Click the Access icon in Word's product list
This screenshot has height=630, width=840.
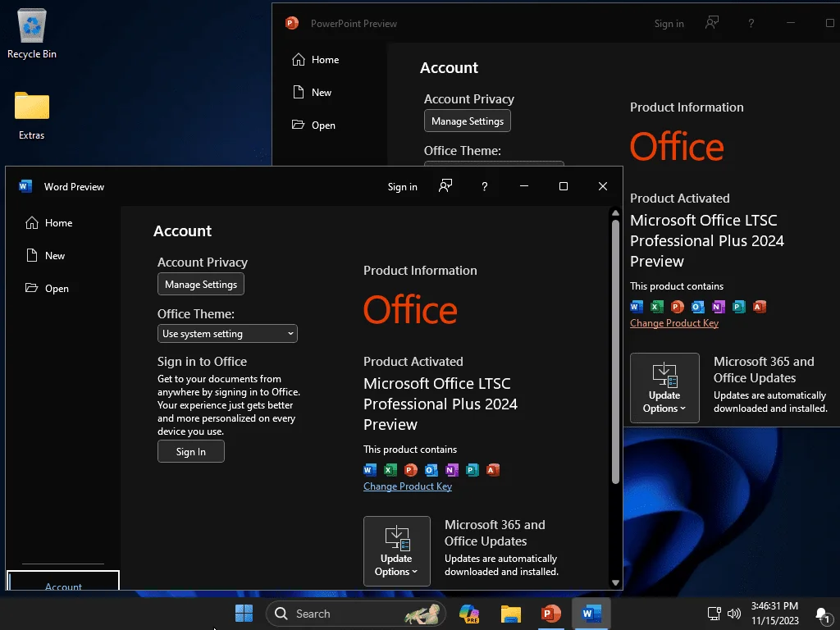(x=493, y=470)
